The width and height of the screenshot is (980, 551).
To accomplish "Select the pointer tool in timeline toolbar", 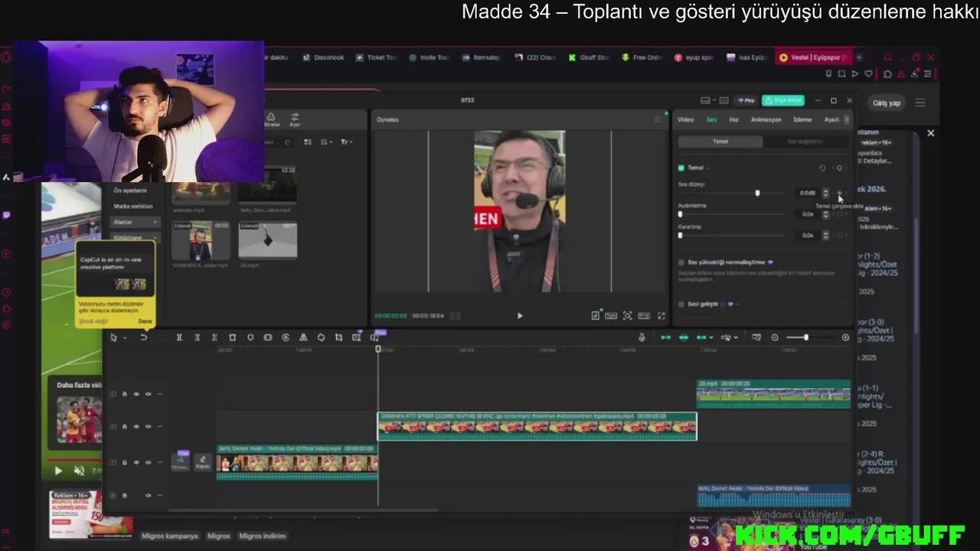I will (113, 337).
